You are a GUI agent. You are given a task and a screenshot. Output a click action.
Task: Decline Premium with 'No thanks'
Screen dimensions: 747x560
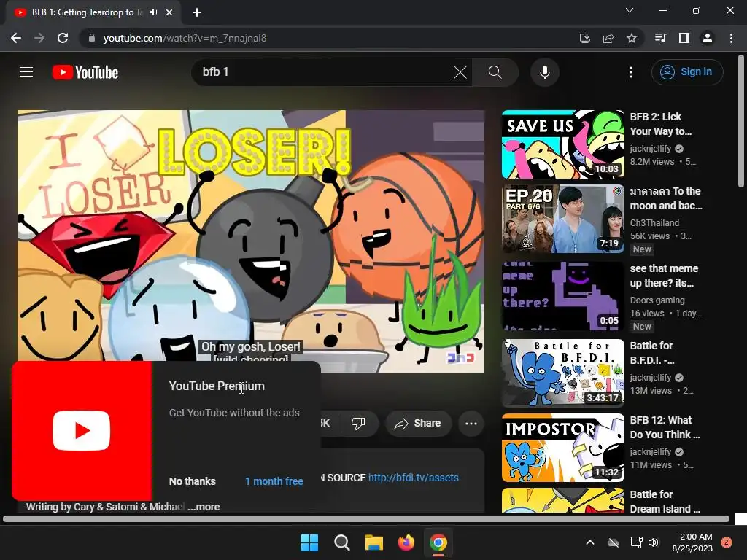point(193,481)
